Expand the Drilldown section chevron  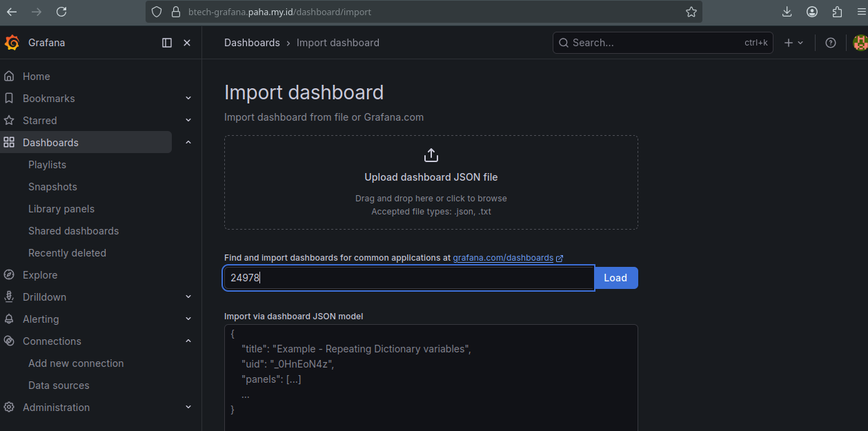188,297
